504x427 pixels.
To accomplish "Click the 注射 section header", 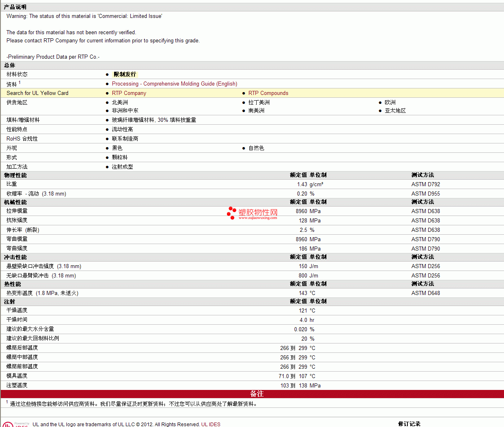I will pos(10,302).
